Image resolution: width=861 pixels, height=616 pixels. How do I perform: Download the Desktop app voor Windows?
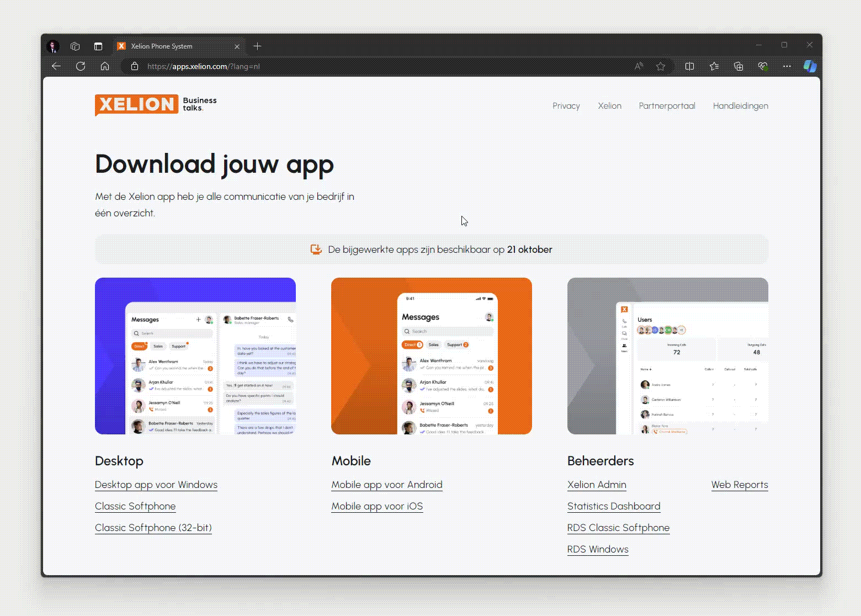point(156,485)
